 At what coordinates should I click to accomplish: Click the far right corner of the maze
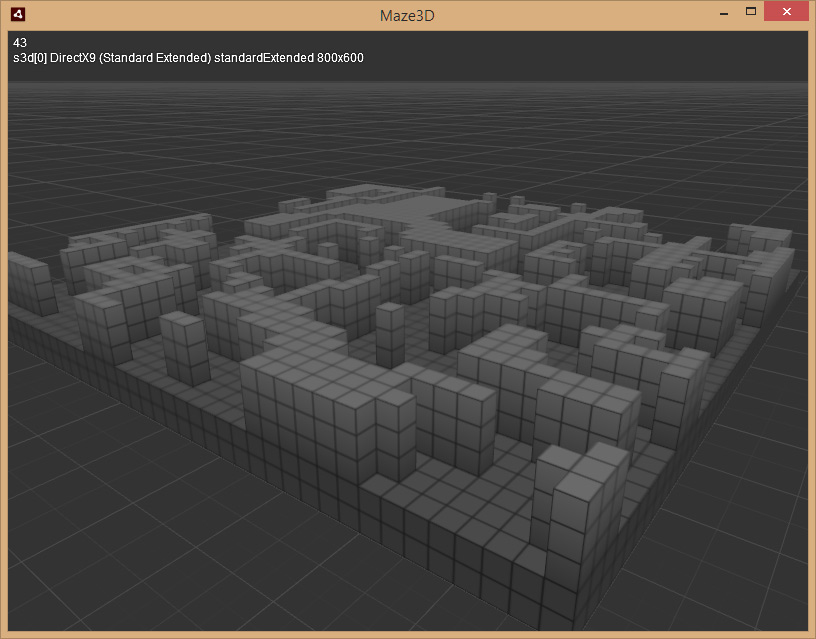tap(793, 268)
